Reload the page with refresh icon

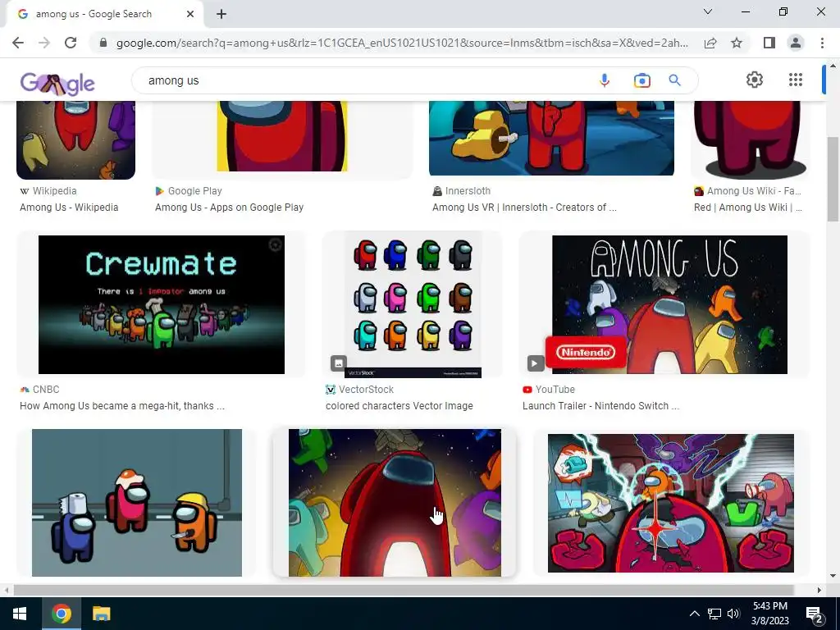pos(71,43)
